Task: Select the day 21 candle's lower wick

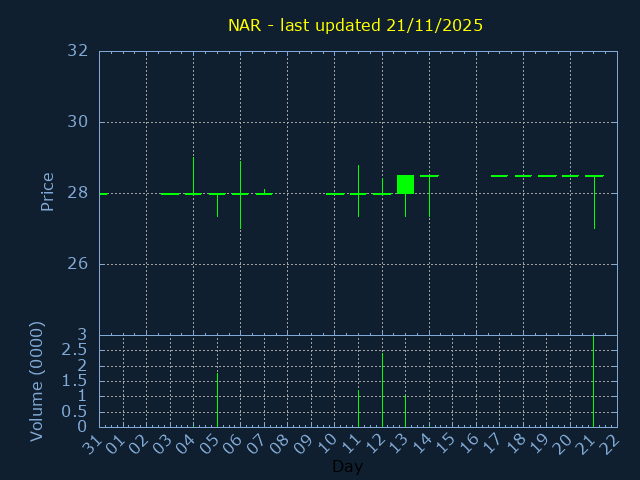Action: point(594,205)
